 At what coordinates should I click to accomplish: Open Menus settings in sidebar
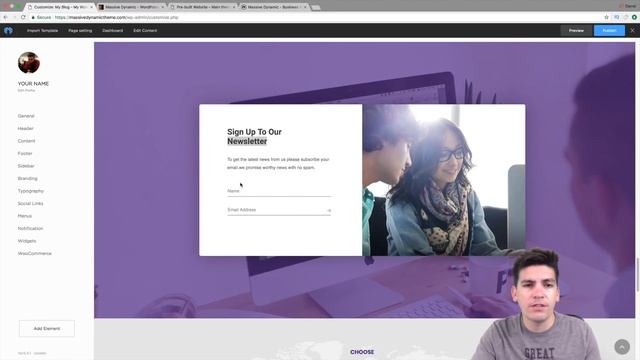[x=24, y=216]
